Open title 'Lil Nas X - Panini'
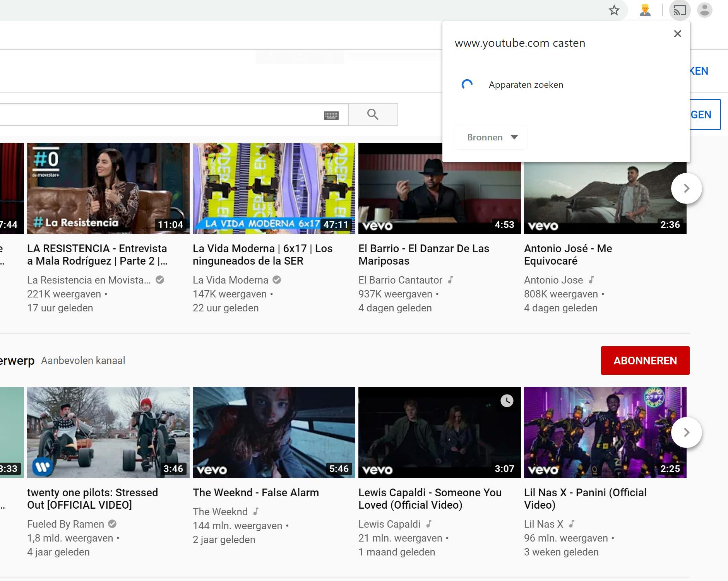728x581 pixels. (585, 499)
